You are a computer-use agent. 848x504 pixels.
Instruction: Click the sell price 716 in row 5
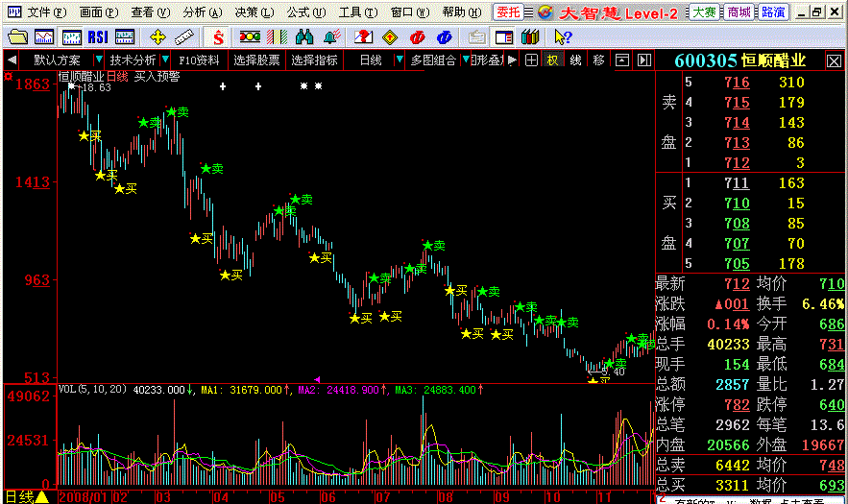coord(737,83)
